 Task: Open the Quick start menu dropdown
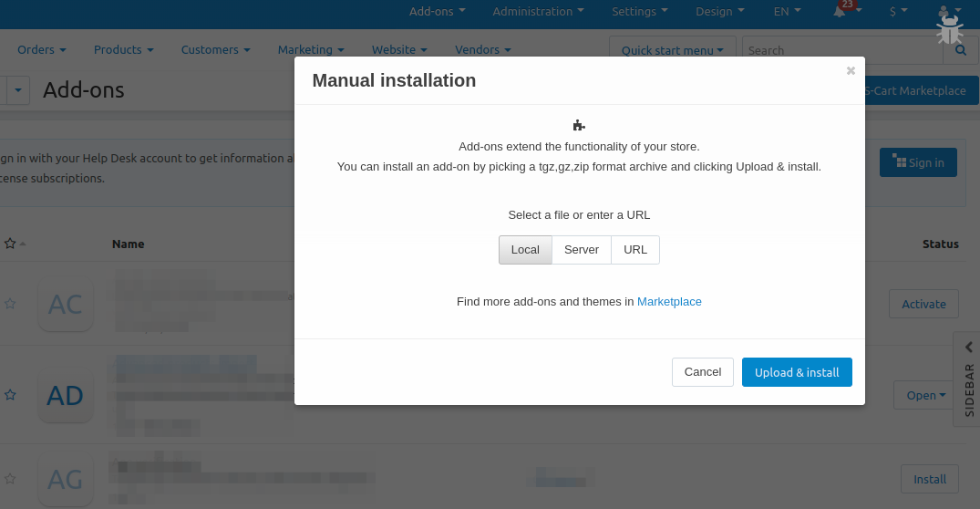pos(672,51)
